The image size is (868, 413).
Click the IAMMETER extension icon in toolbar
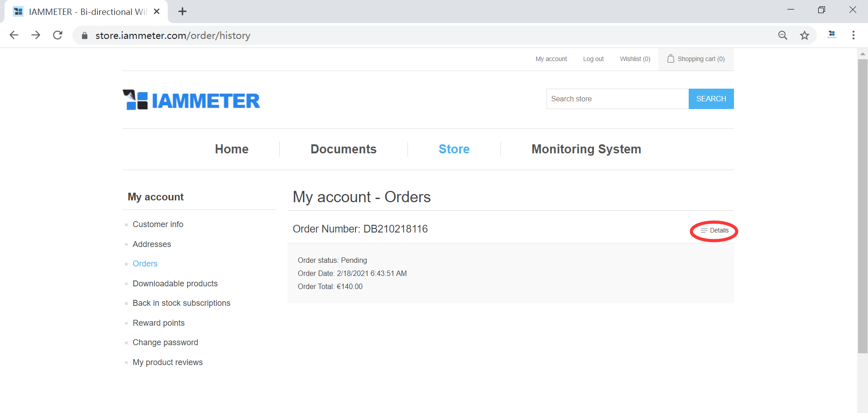click(x=831, y=35)
